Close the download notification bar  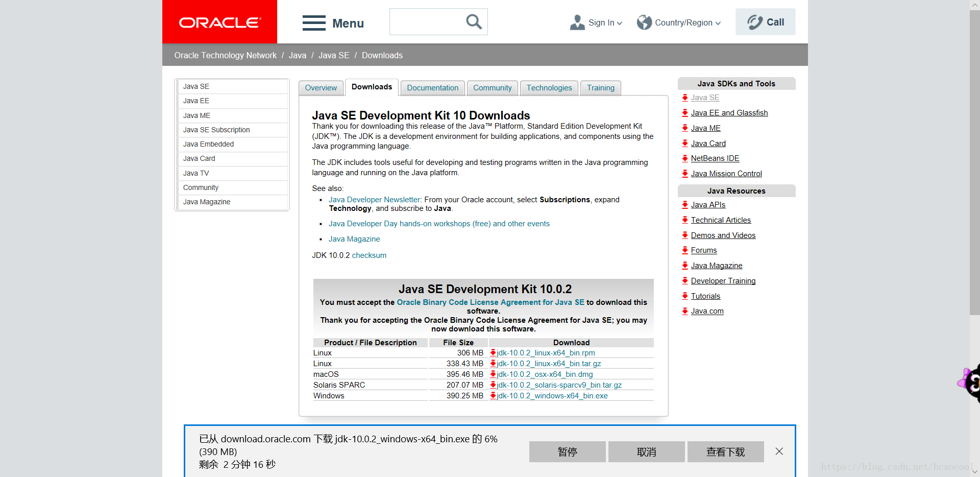pyautogui.click(x=779, y=451)
